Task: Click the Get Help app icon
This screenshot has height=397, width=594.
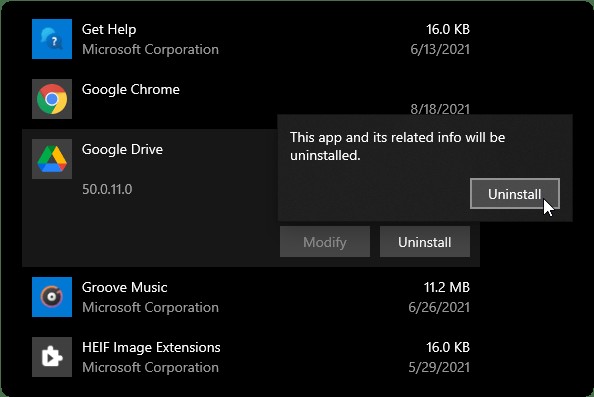Action: 52,39
